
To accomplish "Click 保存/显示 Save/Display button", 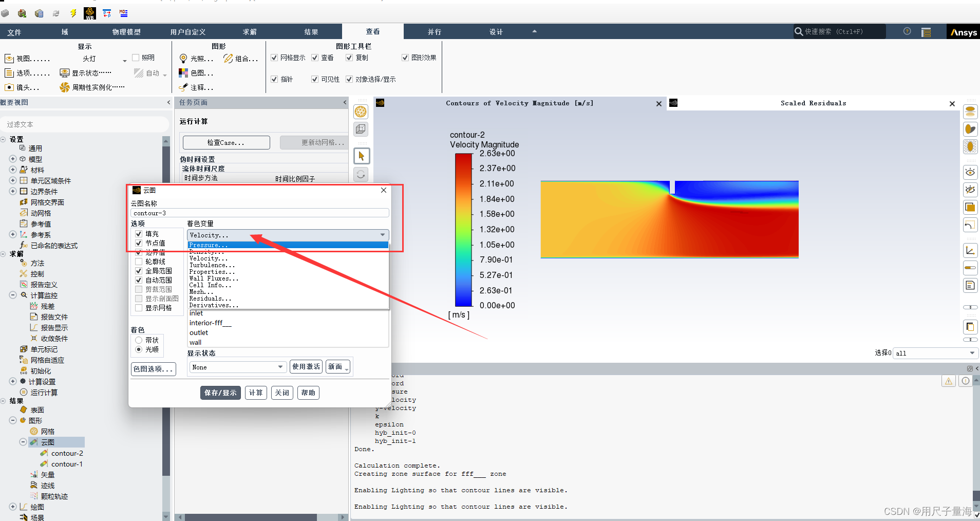I will click(220, 393).
